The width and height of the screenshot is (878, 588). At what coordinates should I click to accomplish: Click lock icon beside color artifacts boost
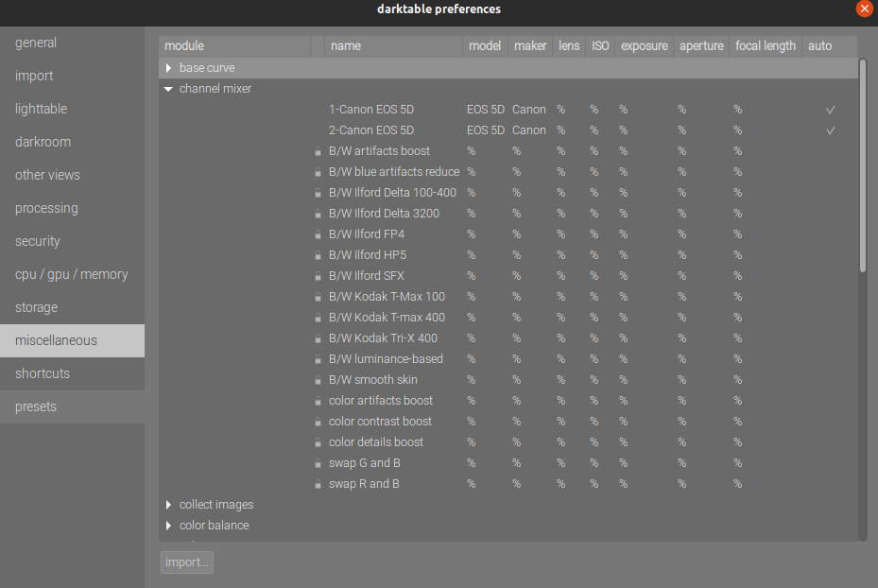pos(318,401)
